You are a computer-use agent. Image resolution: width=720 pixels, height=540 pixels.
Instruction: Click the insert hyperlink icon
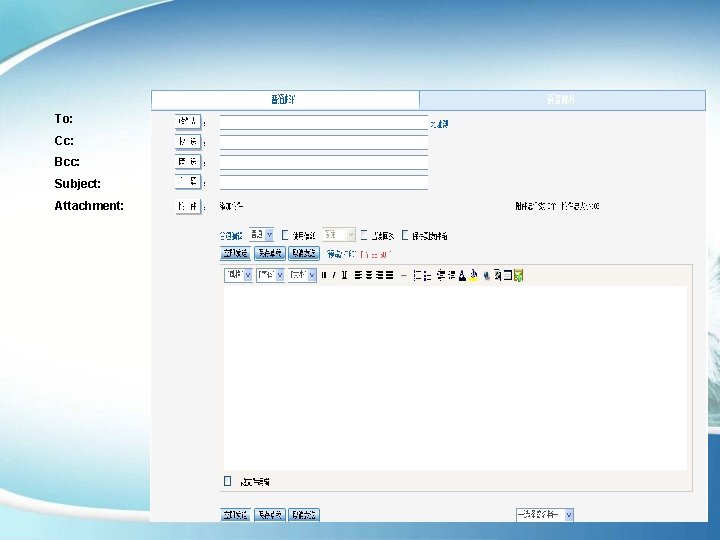(x=487, y=276)
